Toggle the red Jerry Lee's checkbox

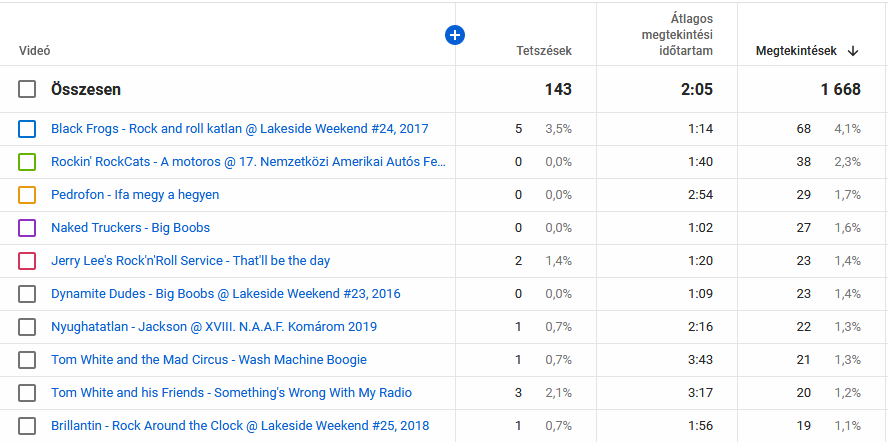28,261
